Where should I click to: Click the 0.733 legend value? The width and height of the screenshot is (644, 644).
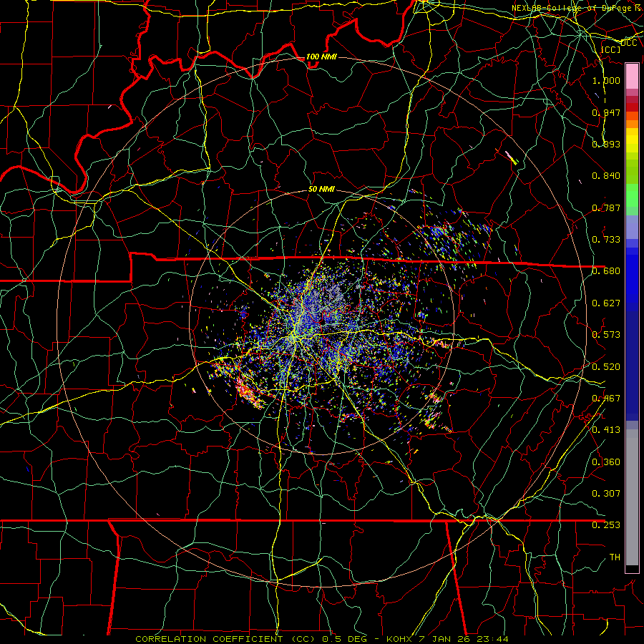click(606, 240)
